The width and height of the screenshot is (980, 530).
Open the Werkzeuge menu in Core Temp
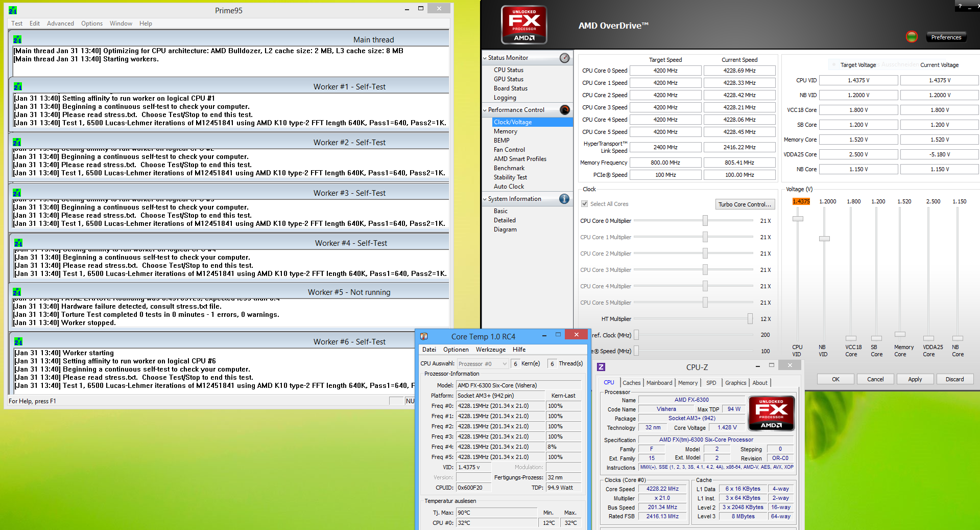coord(491,350)
